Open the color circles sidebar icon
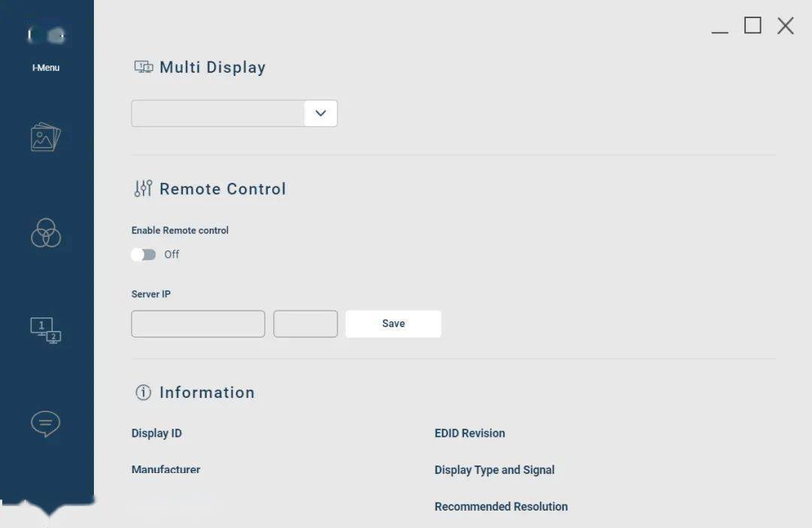812x528 pixels. (x=46, y=233)
